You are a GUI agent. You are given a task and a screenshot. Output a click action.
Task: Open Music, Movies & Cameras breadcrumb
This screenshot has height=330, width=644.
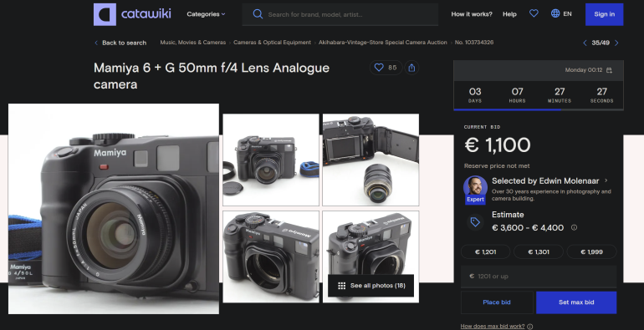pyautogui.click(x=193, y=43)
